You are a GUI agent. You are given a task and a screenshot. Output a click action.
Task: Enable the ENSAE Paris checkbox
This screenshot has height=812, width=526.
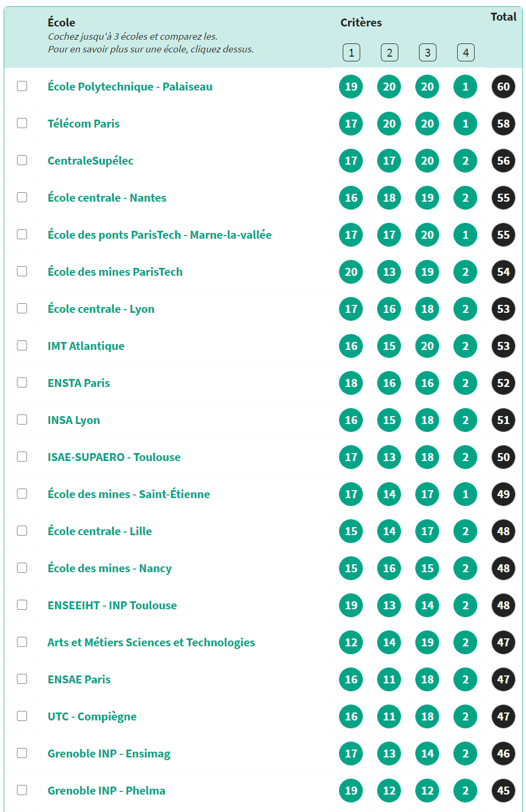[x=22, y=679]
